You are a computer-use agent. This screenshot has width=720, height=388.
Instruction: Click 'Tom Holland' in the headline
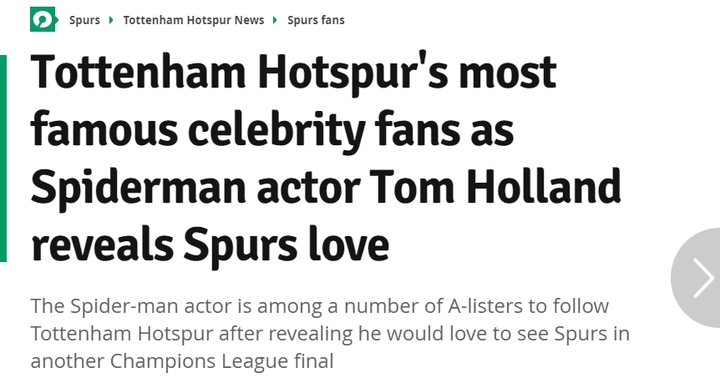495,186
